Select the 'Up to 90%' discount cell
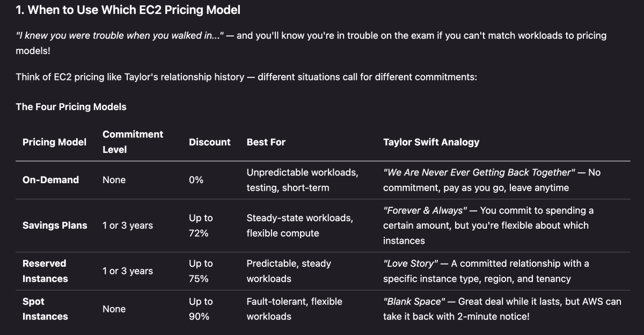 (201, 309)
